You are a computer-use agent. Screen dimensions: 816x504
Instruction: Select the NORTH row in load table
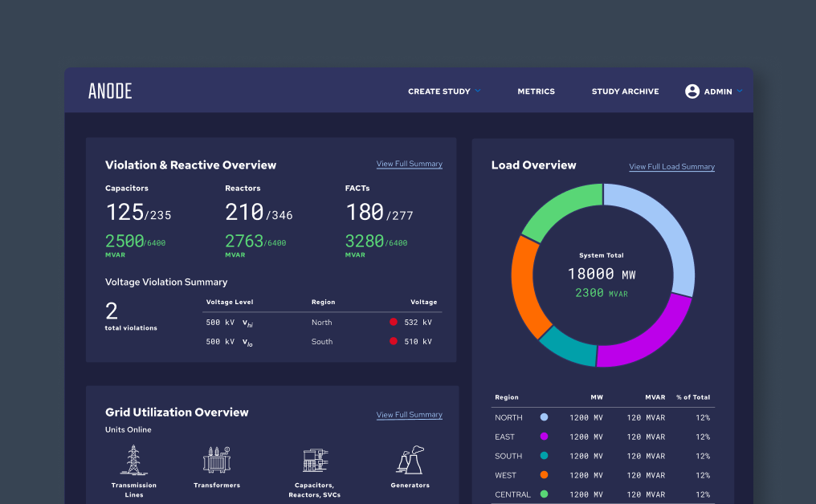(602, 417)
